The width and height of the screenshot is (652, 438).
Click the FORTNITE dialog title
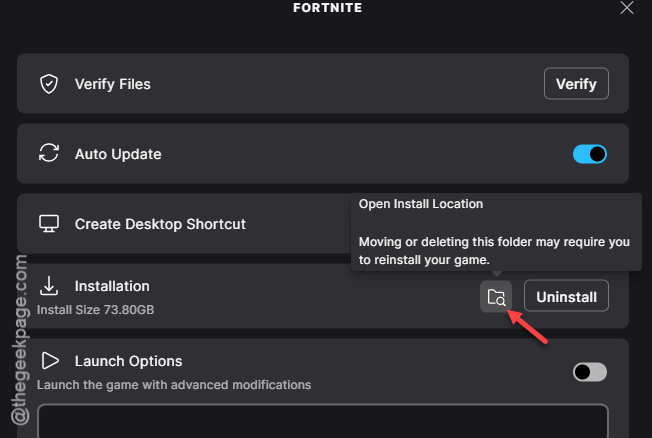327,8
